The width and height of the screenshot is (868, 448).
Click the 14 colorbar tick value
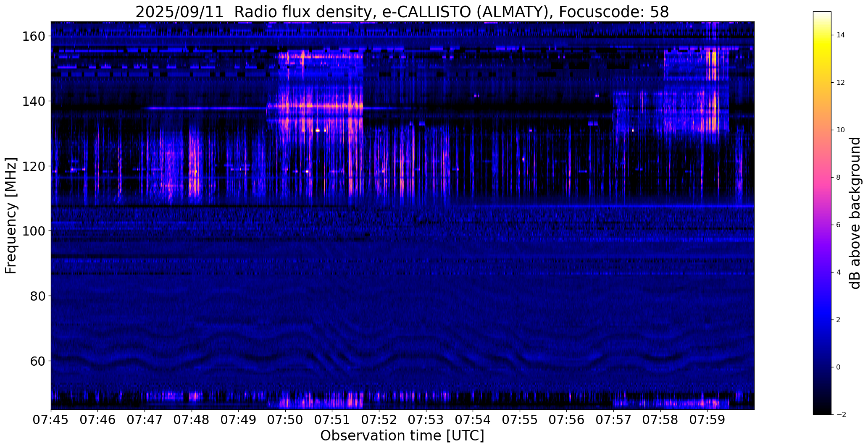[x=841, y=35]
